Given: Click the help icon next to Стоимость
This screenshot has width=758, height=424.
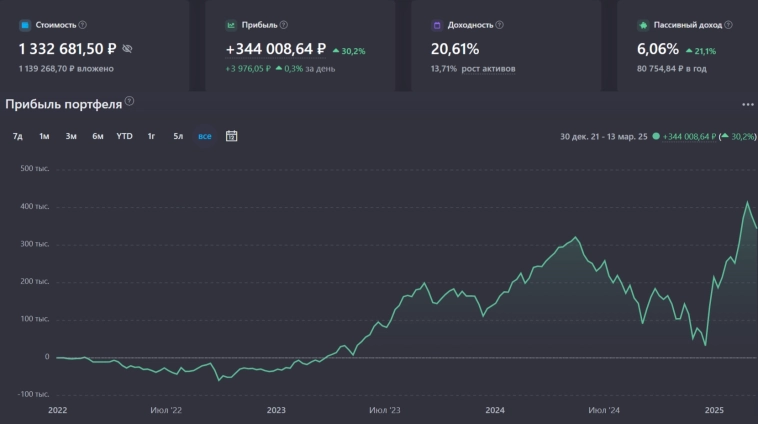Looking at the screenshot, I should pos(82,25).
